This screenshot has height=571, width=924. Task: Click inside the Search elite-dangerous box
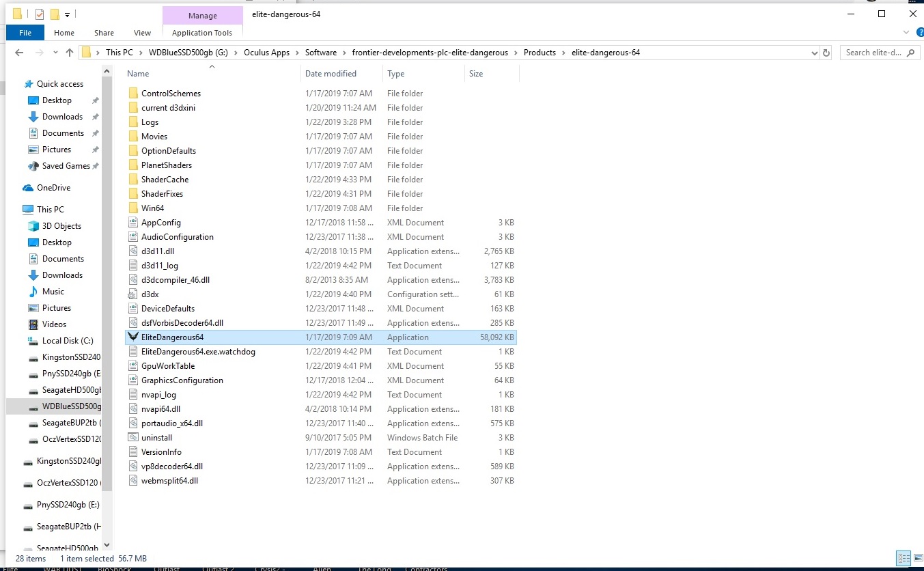pyautogui.click(x=873, y=53)
